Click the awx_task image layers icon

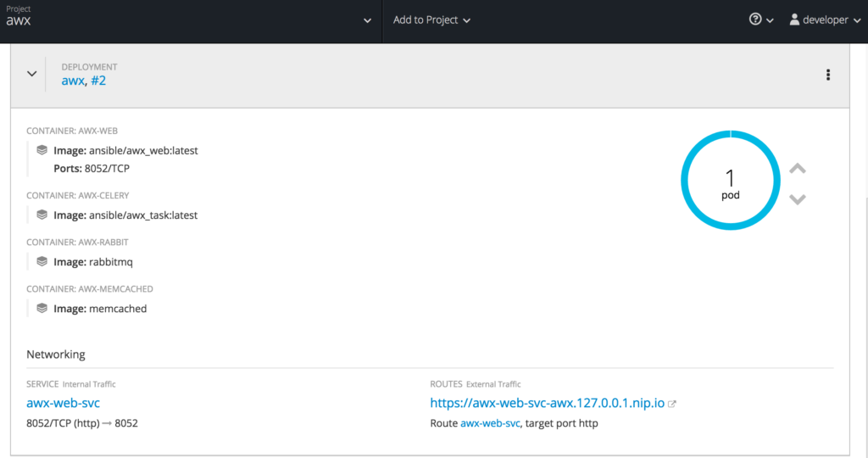point(42,215)
